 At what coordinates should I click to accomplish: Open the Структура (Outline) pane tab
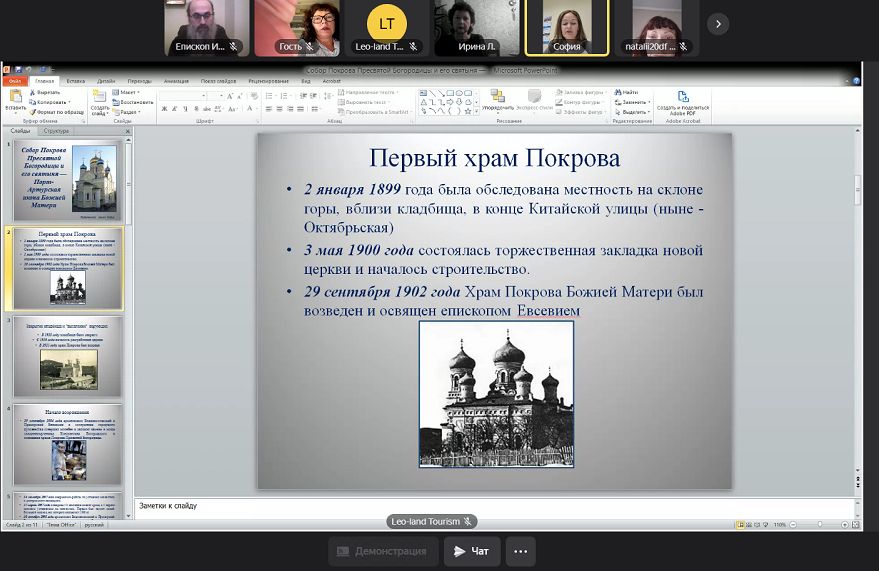pos(57,131)
